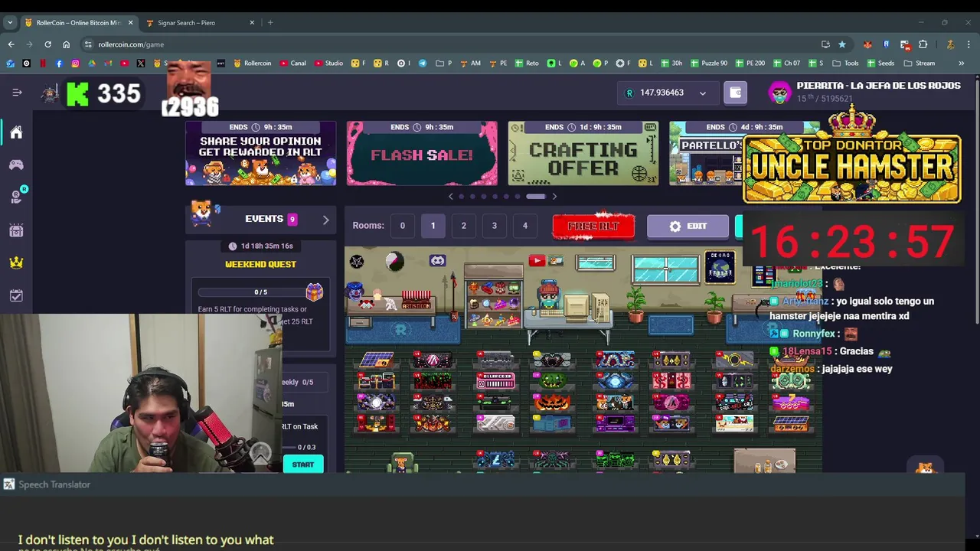Open the 30h bookmark
Viewport: 980px width, 551px height.
(x=671, y=64)
